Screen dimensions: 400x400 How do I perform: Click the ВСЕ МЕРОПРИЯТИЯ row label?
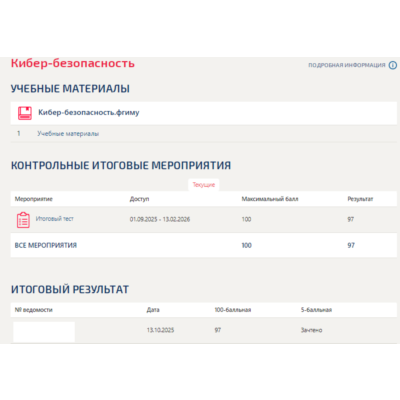click(46, 245)
